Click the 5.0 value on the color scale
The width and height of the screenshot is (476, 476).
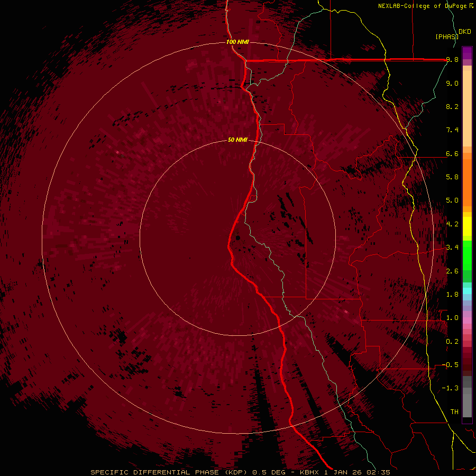pyautogui.click(x=452, y=200)
